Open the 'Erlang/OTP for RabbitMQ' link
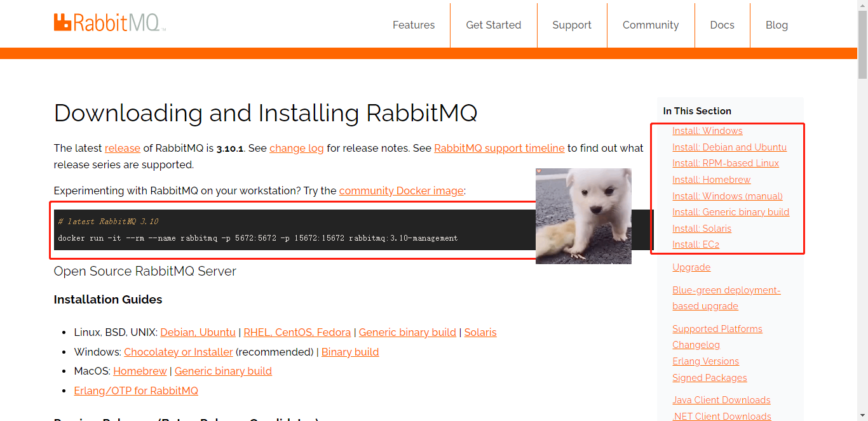 coord(136,391)
